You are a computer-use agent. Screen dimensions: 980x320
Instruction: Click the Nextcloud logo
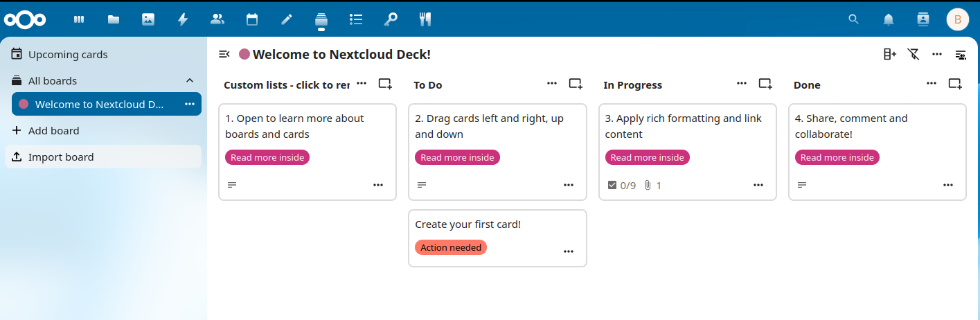pyautogui.click(x=25, y=19)
